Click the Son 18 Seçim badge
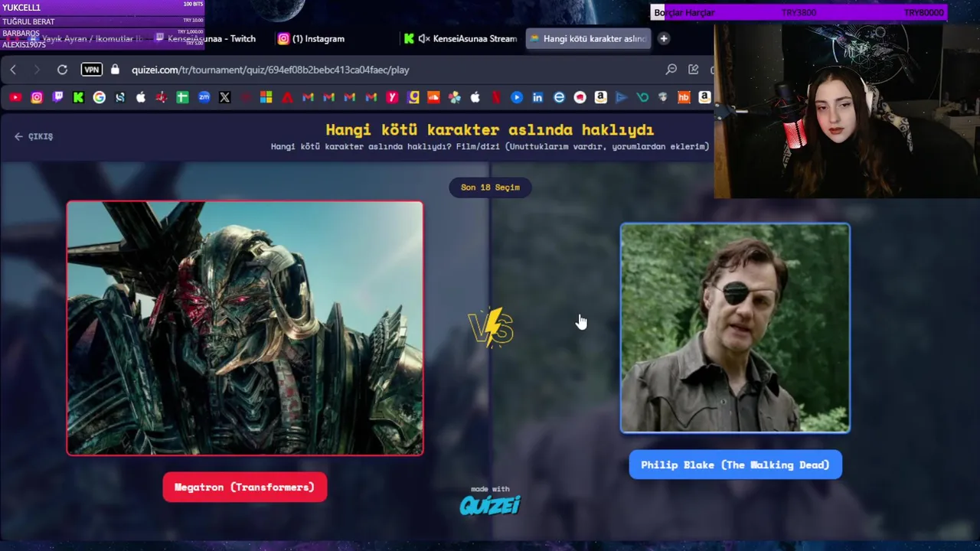Viewport: 980px width, 551px height. click(x=490, y=187)
